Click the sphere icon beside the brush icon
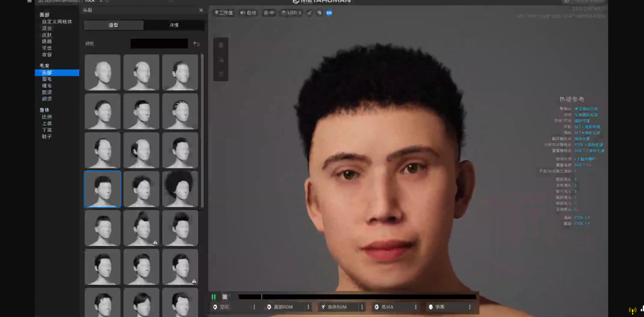The image size is (644, 317). pos(319,13)
